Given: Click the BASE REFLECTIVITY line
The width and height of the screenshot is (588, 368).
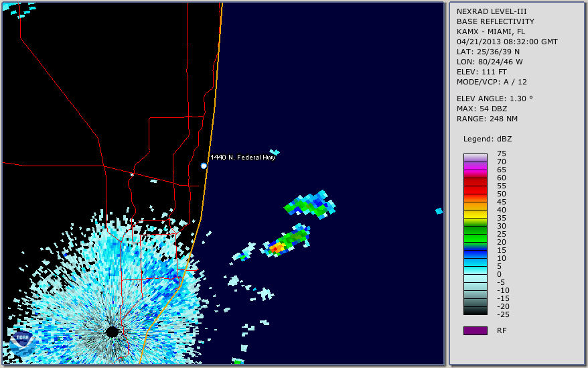Looking at the screenshot, I should (495, 21).
